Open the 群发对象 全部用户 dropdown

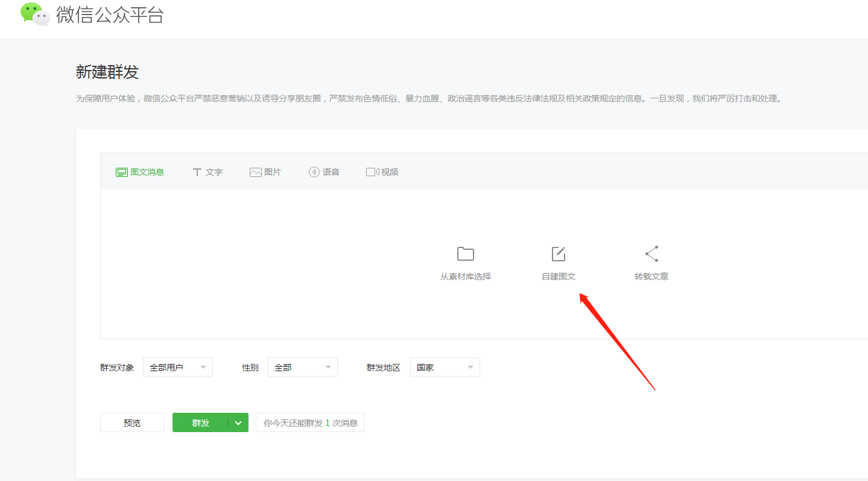[178, 367]
